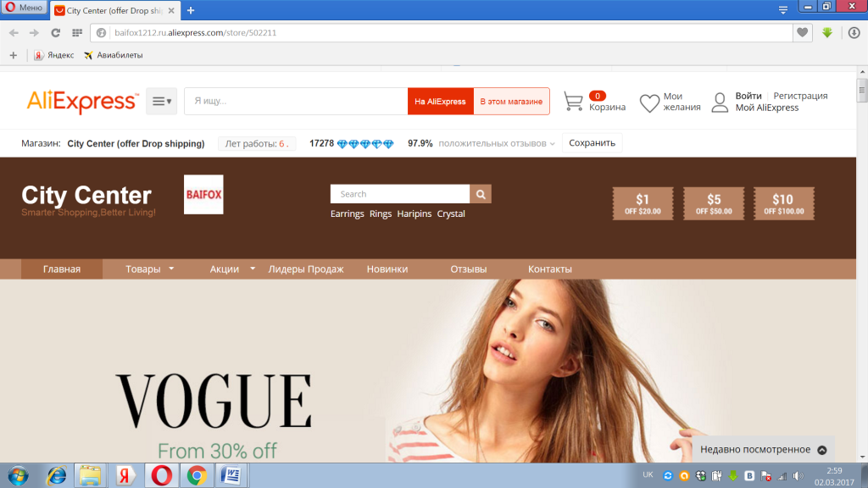Click the user account icon
Image resolution: width=868 pixels, height=488 pixels.
point(720,103)
